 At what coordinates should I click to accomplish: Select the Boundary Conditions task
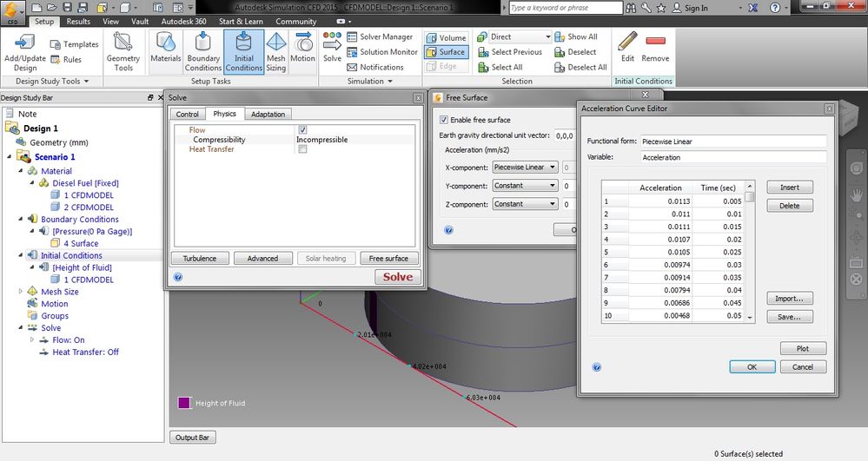tap(203, 51)
